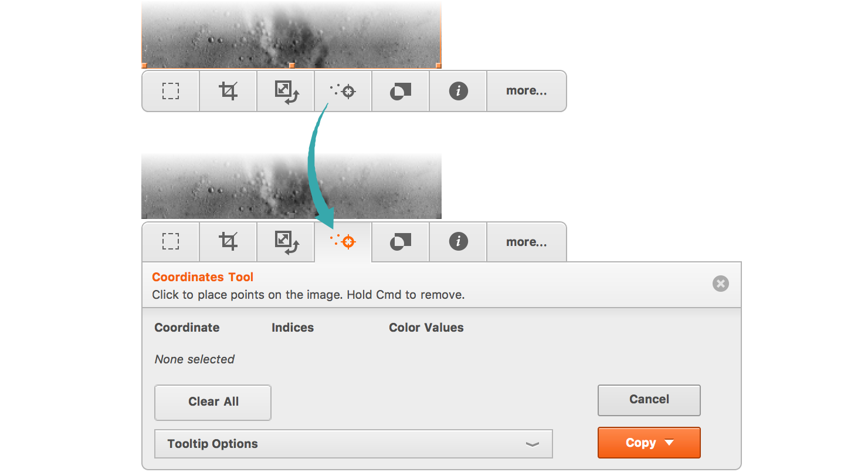Viewport: 868px width, 472px height.
Task: Select the marquee selection tool in upper toolbar
Action: point(171,91)
